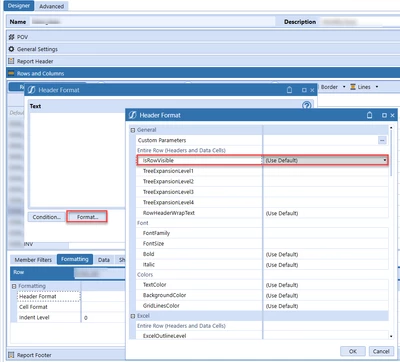Select the TreeExpansionLevel3 property
The width and height of the screenshot is (400, 362).
tap(168, 192)
